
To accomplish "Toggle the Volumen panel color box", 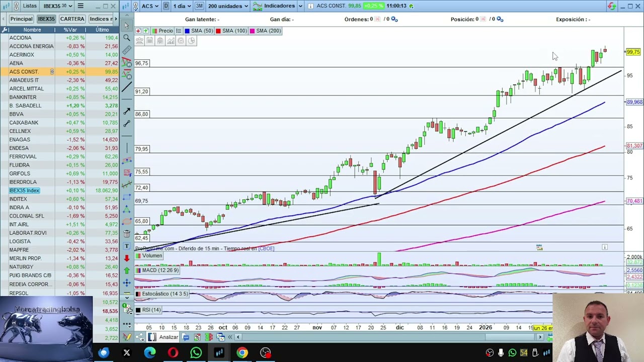I will click(x=138, y=255).
